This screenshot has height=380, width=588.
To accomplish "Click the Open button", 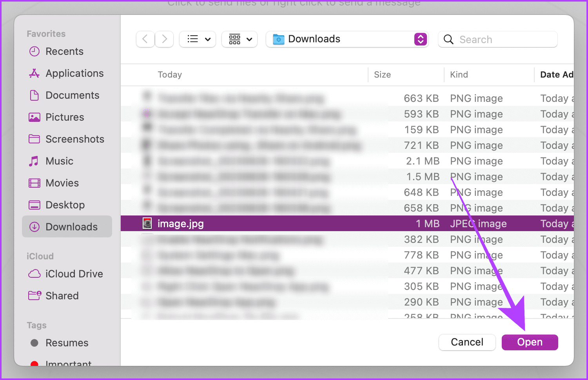I will [530, 342].
